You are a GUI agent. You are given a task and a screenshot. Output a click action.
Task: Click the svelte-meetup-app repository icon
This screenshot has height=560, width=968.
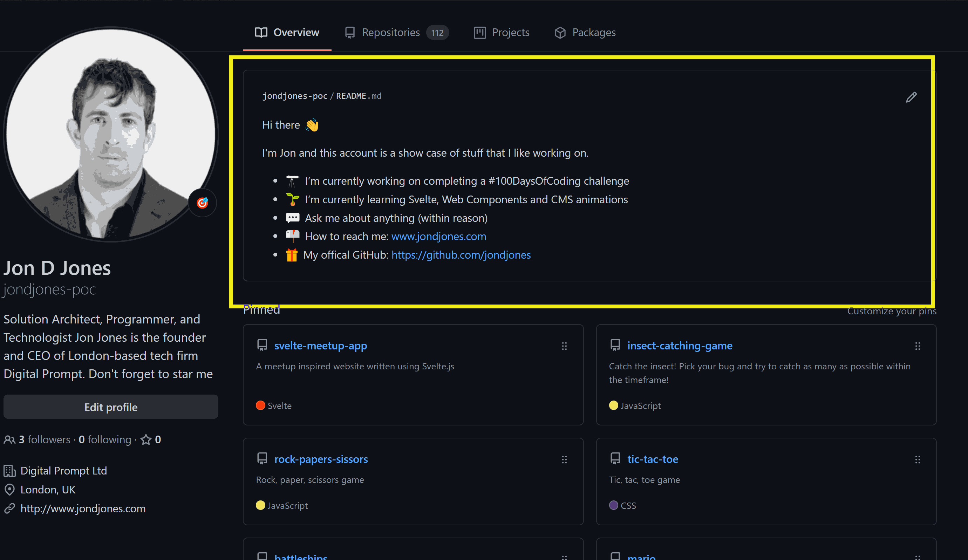(262, 345)
